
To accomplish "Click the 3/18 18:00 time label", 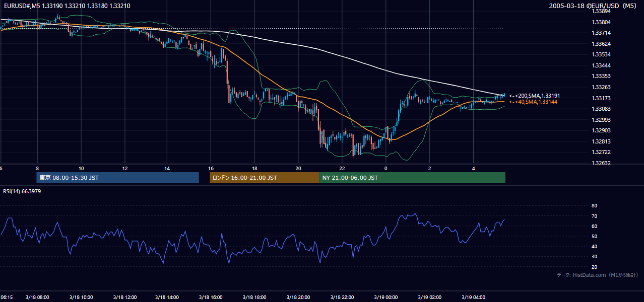I will click(x=254, y=297).
